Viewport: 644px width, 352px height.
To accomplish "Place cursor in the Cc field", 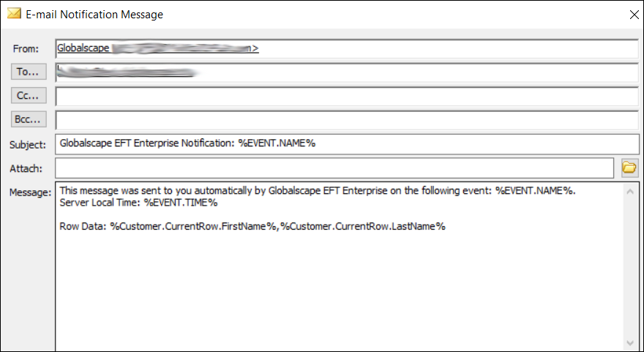I will 346,96.
